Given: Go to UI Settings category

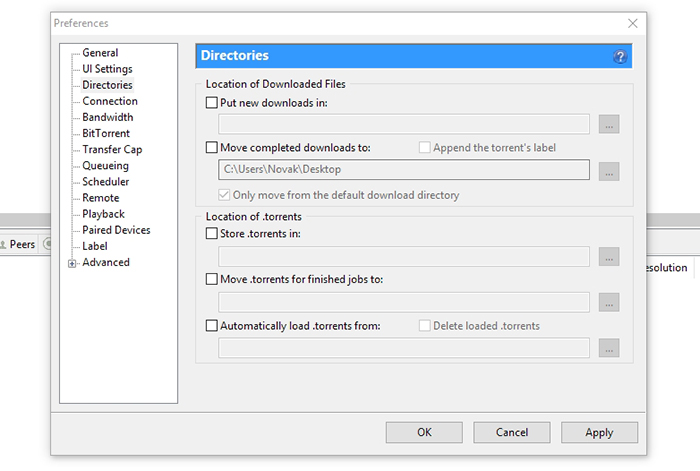Looking at the screenshot, I should pos(107,69).
